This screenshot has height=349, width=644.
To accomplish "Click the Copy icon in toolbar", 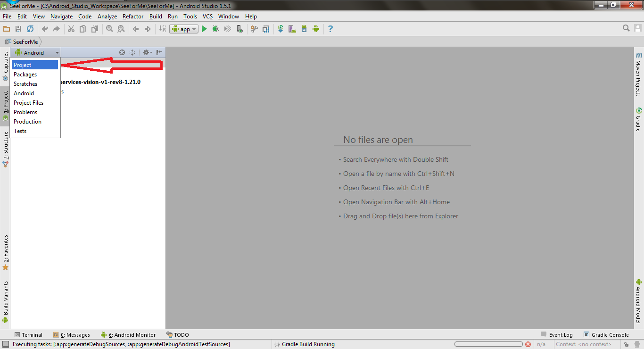I will click(x=83, y=29).
